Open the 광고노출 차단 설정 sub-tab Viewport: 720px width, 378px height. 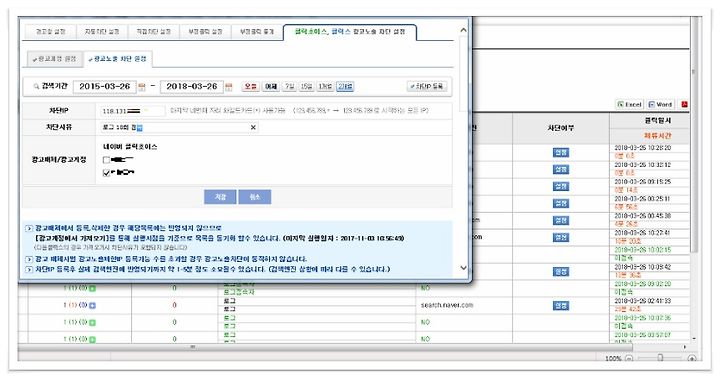[x=118, y=59]
